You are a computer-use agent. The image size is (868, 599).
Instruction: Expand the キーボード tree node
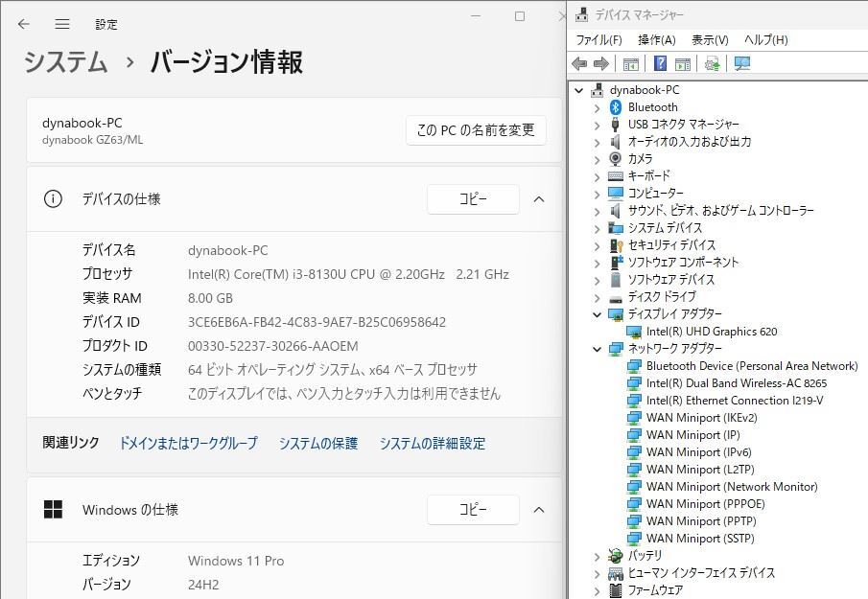pyautogui.click(x=597, y=176)
